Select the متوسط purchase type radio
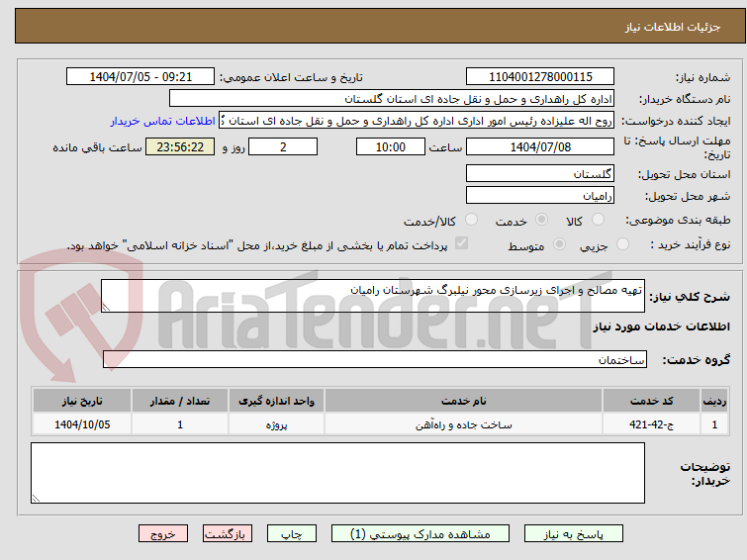The height and width of the screenshot is (560, 747). click(559, 244)
